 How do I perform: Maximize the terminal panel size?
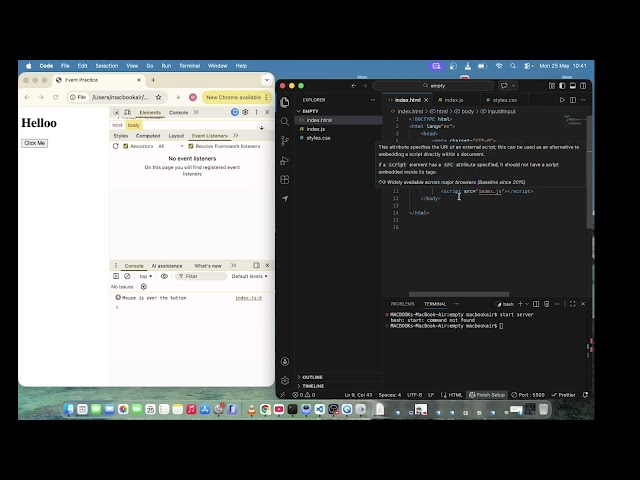pos(573,304)
